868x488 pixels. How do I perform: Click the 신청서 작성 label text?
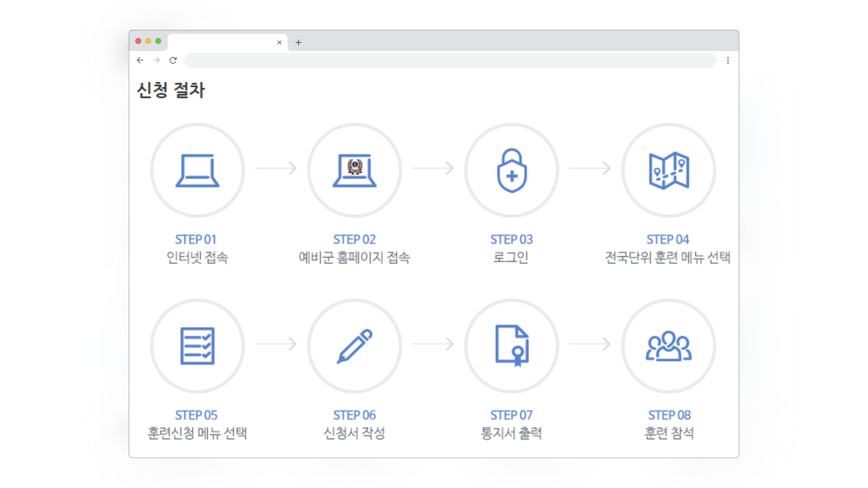click(354, 433)
